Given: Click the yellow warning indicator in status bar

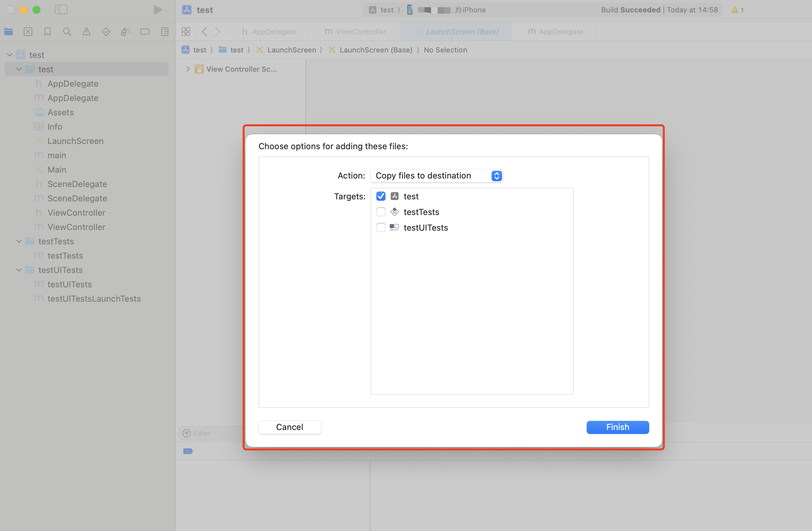Looking at the screenshot, I should [737, 10].
